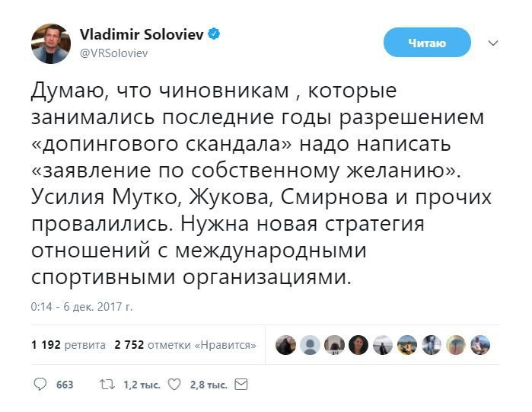
Task: Like the tweet with the heart icon
Action: click(x=174, y=385)
